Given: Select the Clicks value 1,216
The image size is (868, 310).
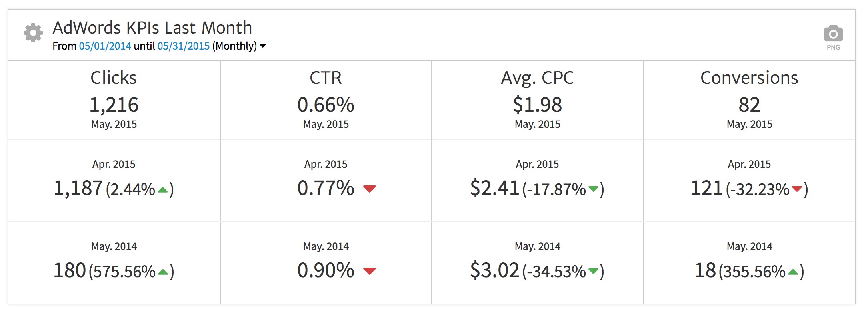Looking at the screenshot, I should pyautogui.click(x=114, y=105).
